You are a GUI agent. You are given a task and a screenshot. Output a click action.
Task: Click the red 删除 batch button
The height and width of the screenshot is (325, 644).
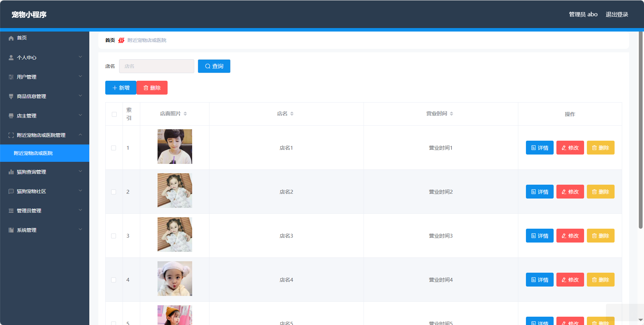pyautogui.click(x=152, y=88)
